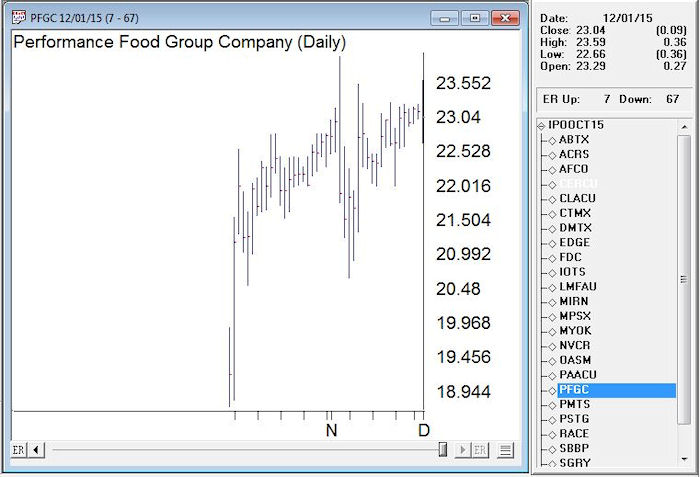Open the chart options list icon
Screen dimensions: 700x477
click(x=505, y=450)
